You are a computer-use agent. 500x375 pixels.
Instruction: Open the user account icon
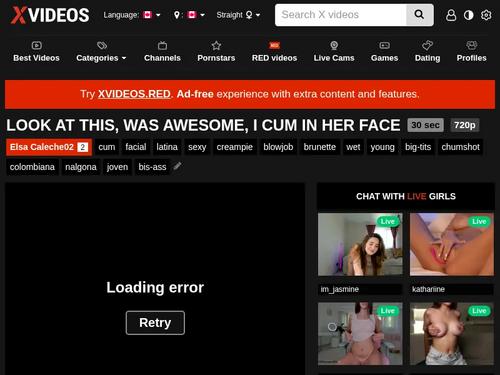[x=451, y=15]
